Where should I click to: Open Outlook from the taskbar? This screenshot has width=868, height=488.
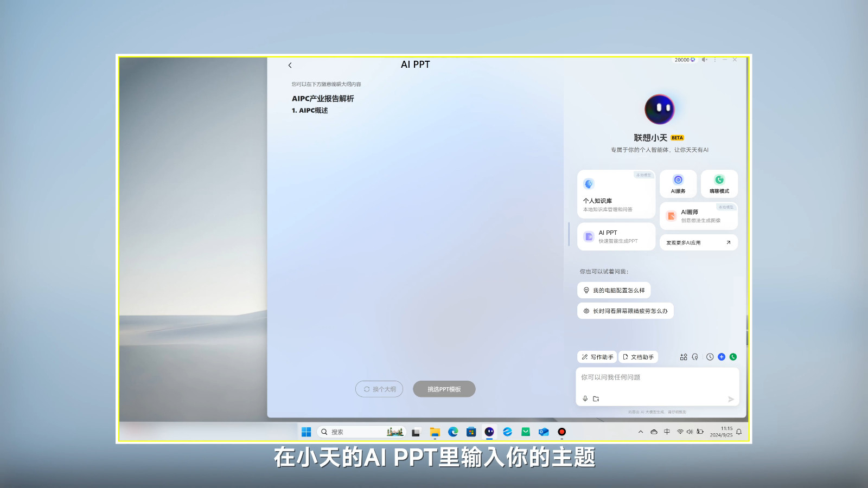[544, 432]
